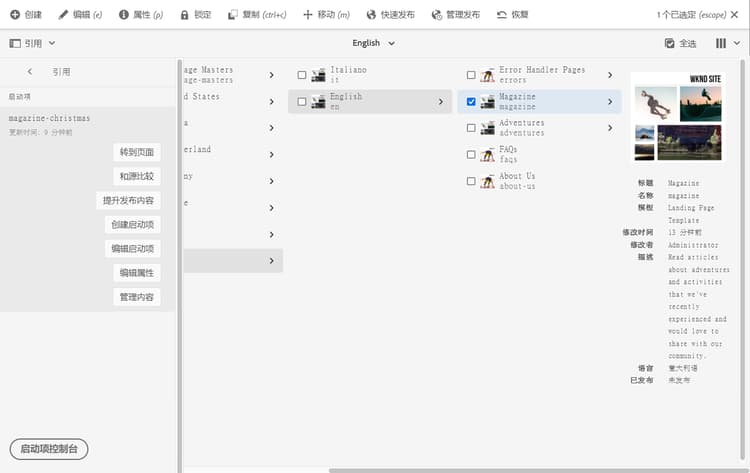Uncheck the Magazine checkbox

click(471, 102)
